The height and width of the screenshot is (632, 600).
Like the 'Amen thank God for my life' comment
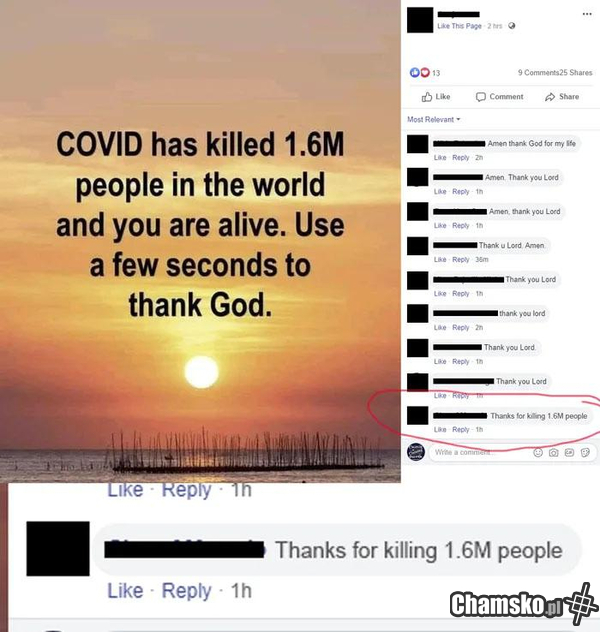[440, 158]
